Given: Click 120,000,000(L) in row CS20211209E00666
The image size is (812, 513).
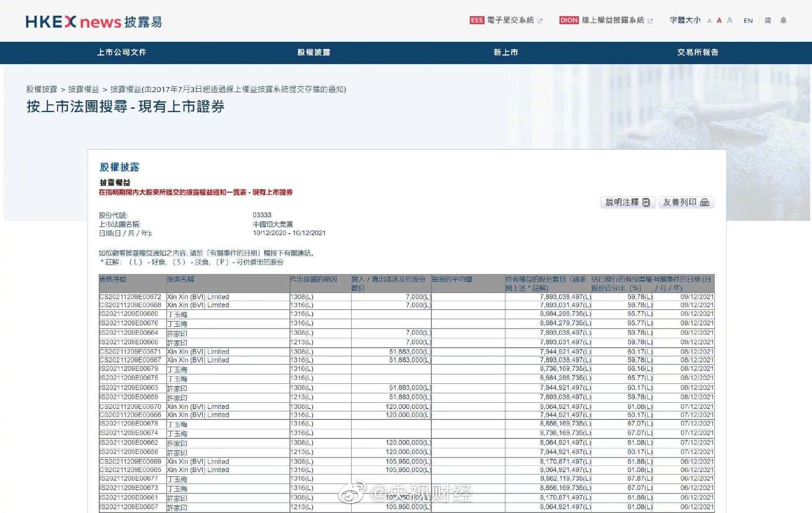Looking at the screenshot, I should [408, 415].
